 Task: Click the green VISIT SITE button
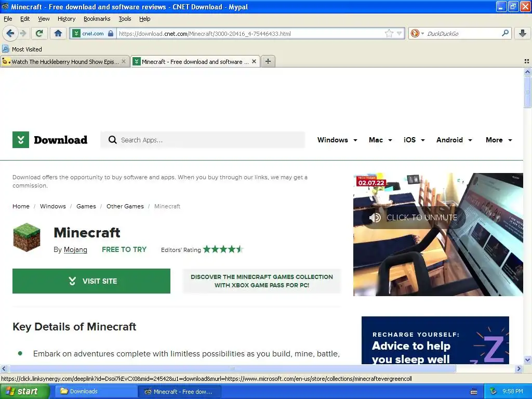91,281
